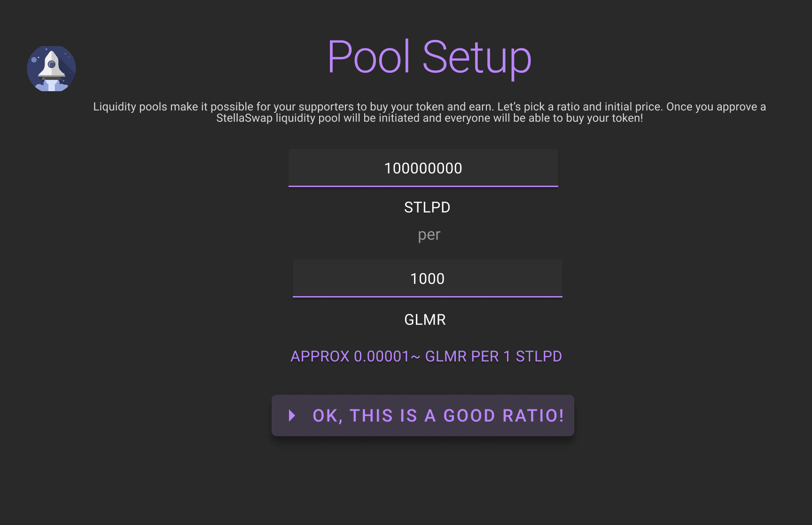Click the play arrow on the ratio button
Screen dimensions: 812x525
point(292,415)
